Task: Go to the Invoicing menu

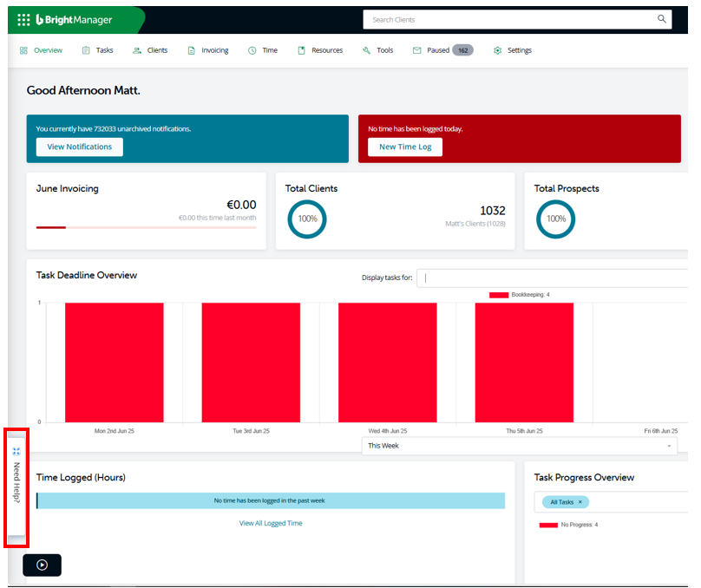Action: click(x=208, y=50)
